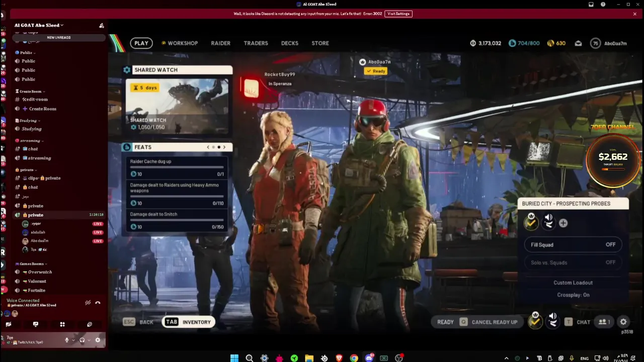Collapse the Games Rooms category
This screenshot has width=644, height=362.
[31, 264]
